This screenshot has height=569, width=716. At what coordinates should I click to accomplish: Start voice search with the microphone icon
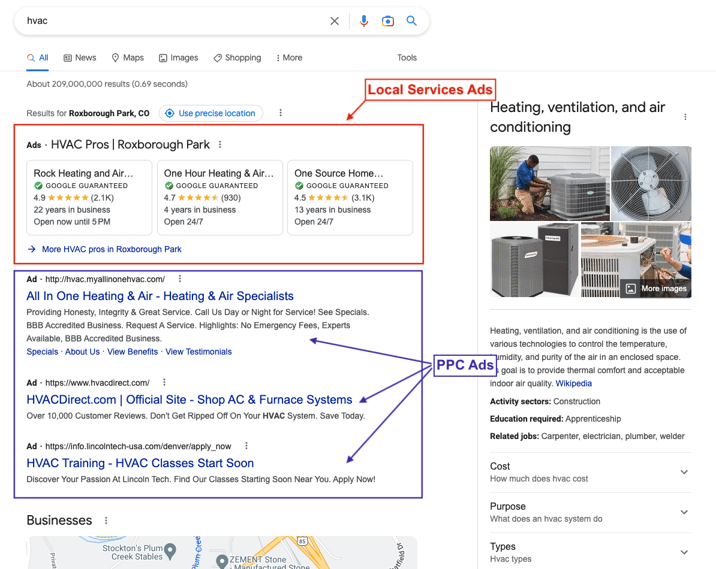(x=363, y=21)
